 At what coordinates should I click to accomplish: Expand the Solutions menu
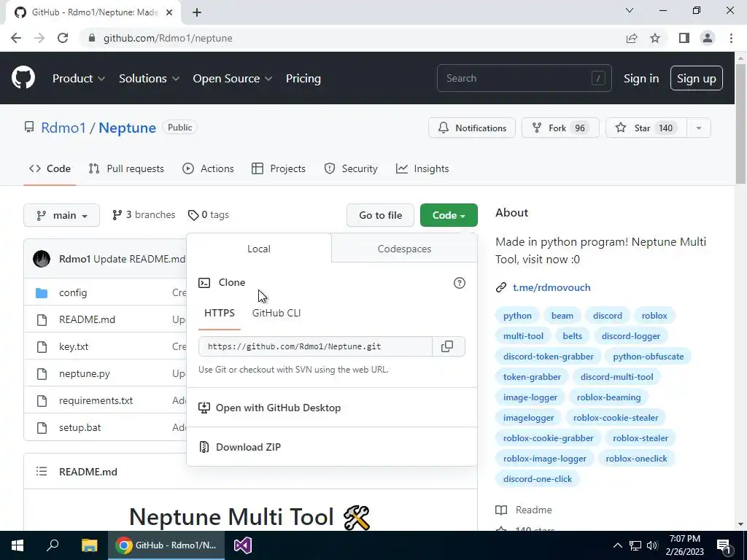pyautogui.click(x=149, y=79)
